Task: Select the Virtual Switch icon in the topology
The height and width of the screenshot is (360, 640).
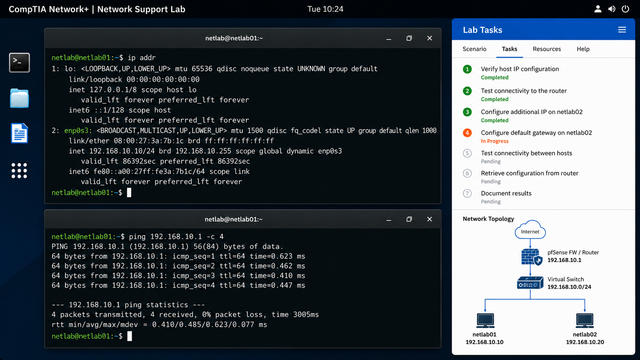Action: tap(530, 282)
